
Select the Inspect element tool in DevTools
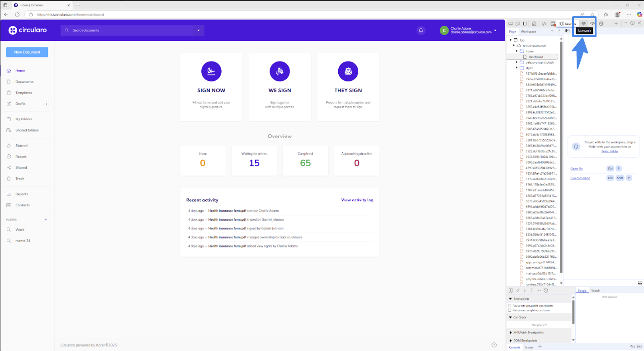511,24
